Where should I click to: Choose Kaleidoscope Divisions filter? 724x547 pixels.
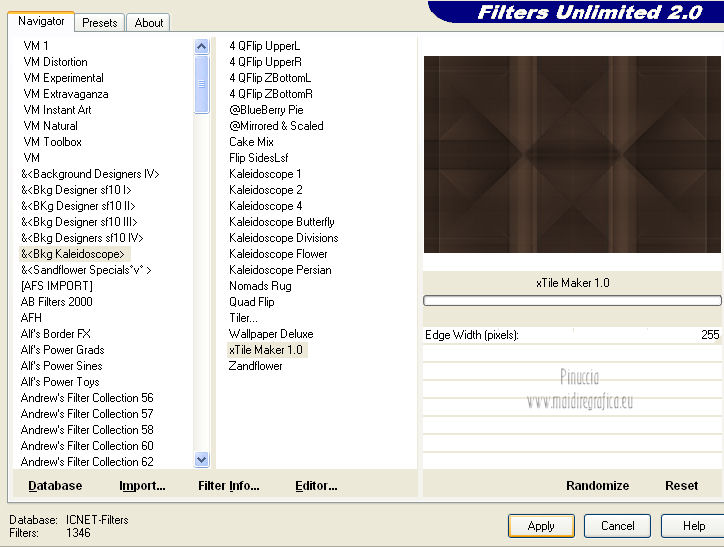pos(284,238)
